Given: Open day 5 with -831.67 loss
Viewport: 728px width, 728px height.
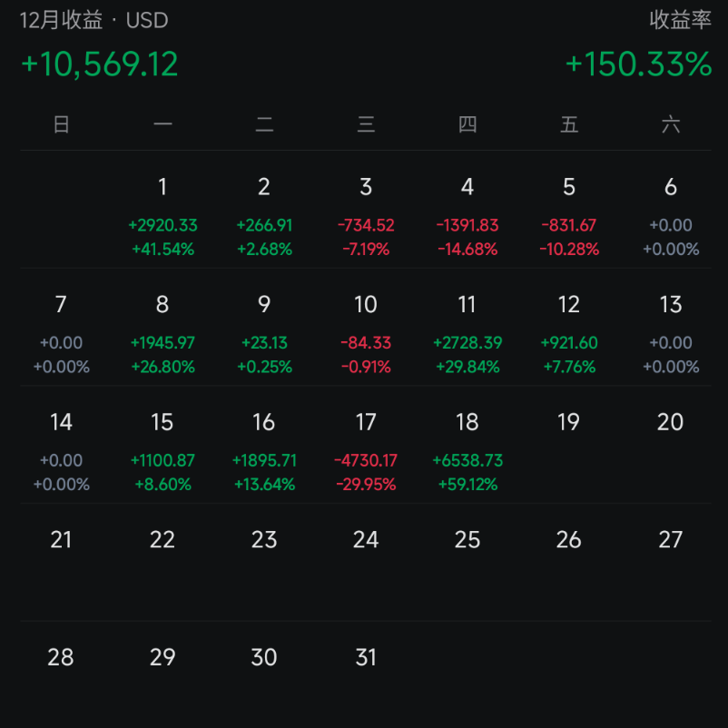Looking at the screenshot, I should click(x=569, y=216).
